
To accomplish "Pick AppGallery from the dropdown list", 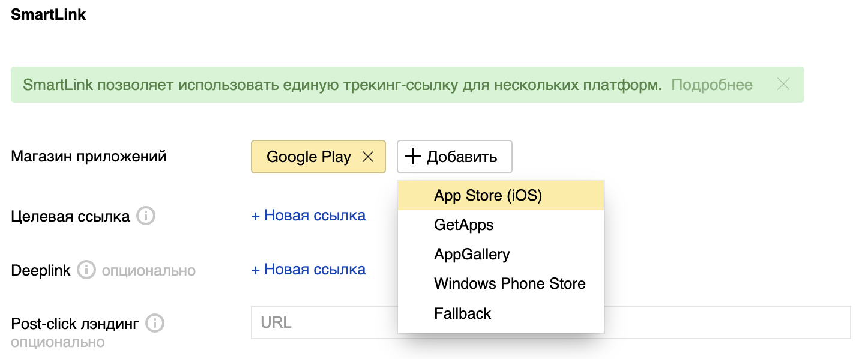I will tap(472, 255).
